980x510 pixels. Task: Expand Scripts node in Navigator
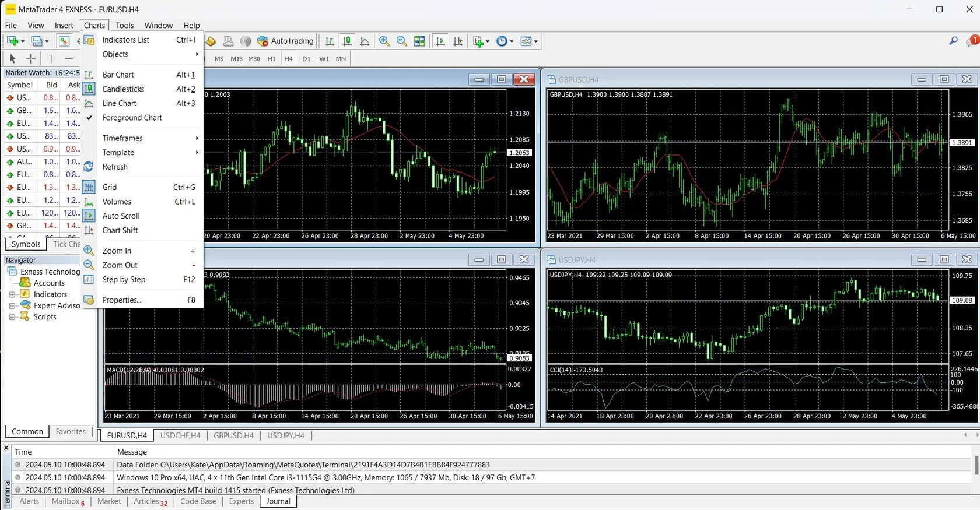pyautogui.click(x=12, y=317)
